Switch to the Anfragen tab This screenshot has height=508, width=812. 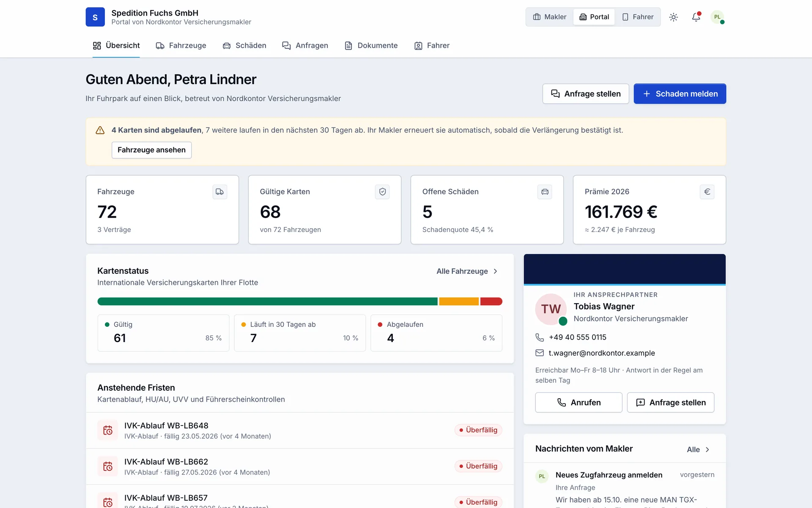point(305,46)
